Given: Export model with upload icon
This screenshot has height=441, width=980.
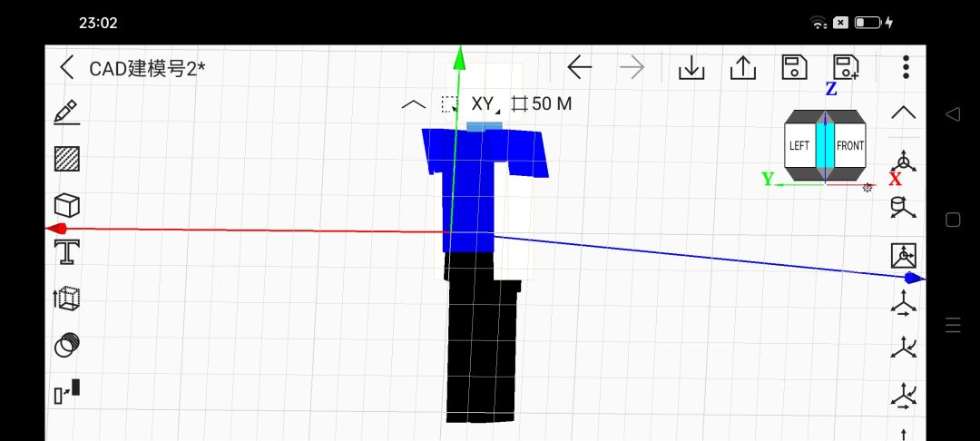Looking at the screenshot, I should [x=743, y=67].
